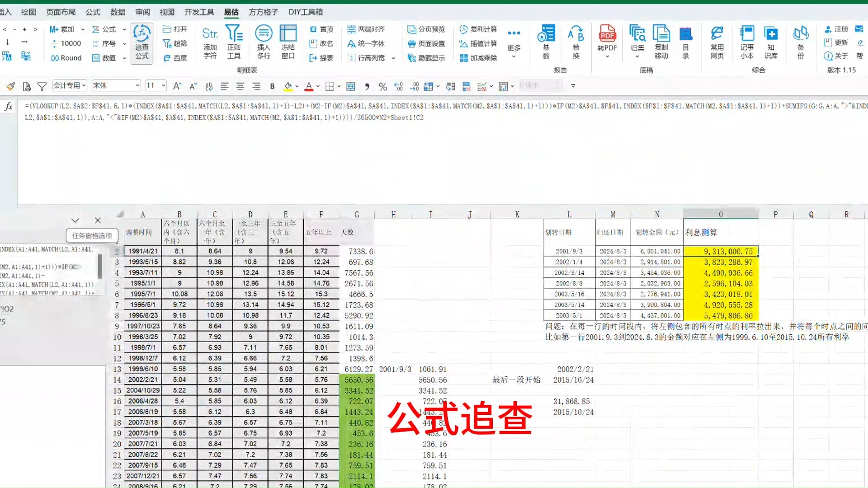Click the 备份 backup icon

(801, 42)
